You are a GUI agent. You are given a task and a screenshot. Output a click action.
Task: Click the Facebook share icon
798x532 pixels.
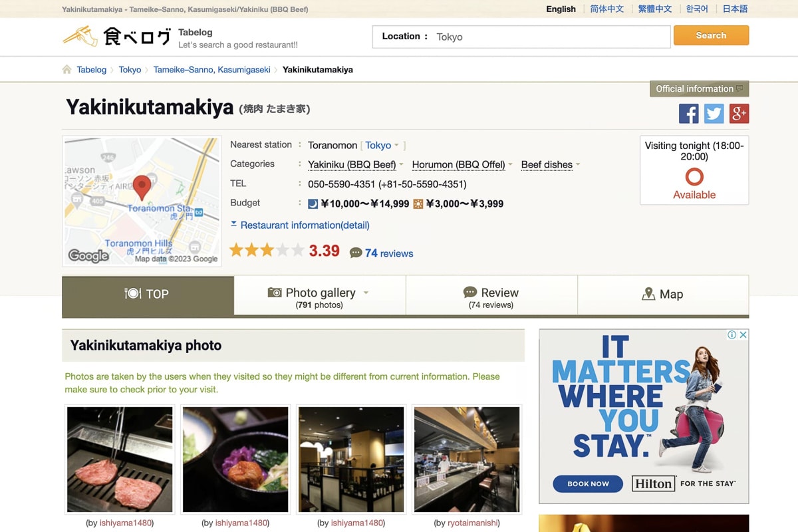click(x=688, y=114)
